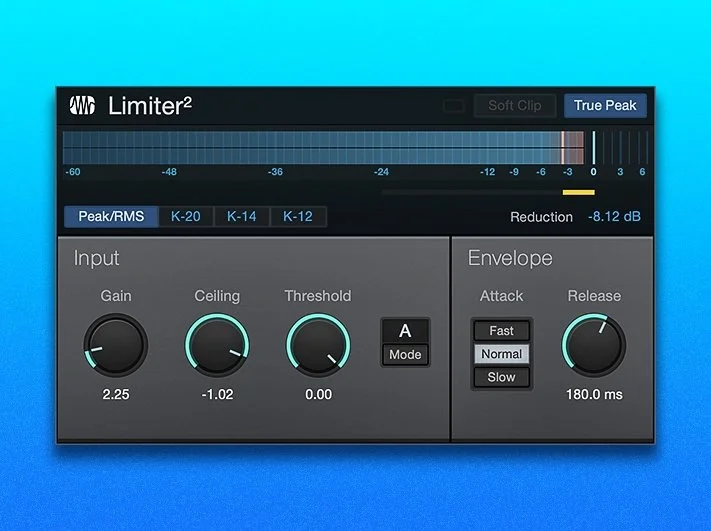Viewport: 711px width, 531px height.
Task: Click the Limiter² plugin title
Action: 150,106
